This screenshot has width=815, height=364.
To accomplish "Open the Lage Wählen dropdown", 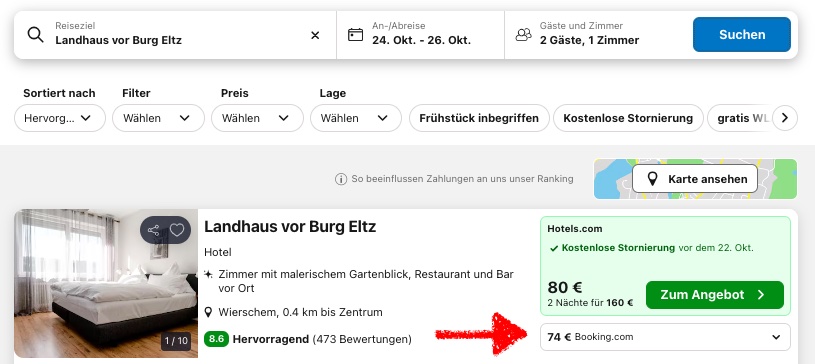I will [356, 118].
